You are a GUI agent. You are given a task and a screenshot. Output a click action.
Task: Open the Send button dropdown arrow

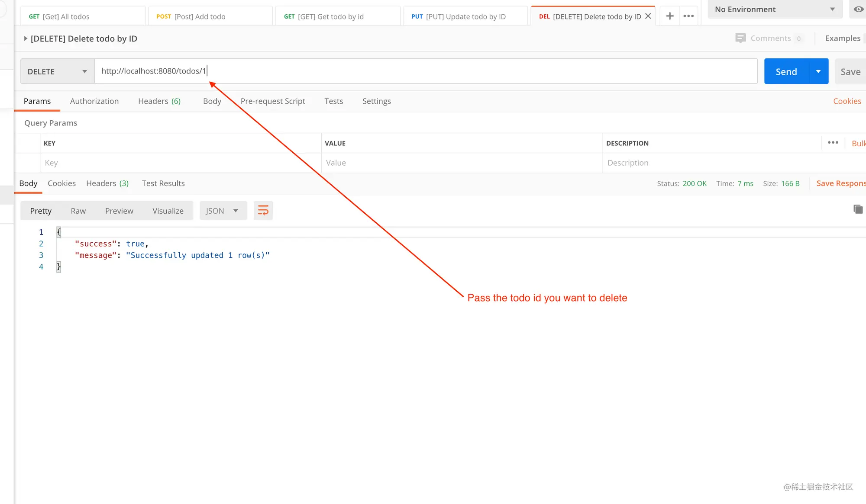(818, 71)
